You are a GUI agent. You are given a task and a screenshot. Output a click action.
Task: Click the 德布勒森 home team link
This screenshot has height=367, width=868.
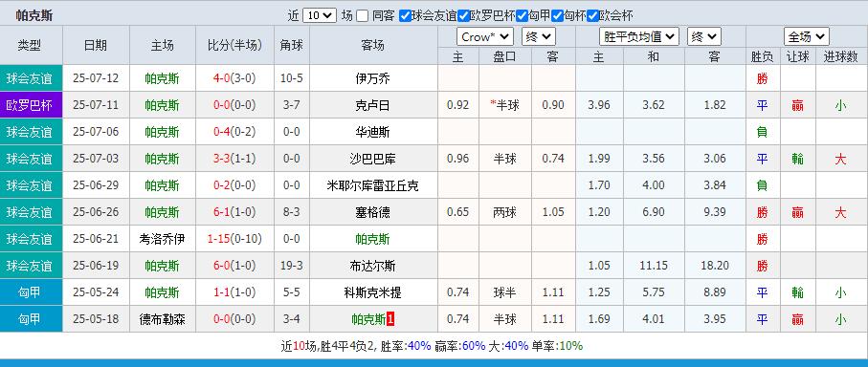pyautogui.click(x=162, y=319)
